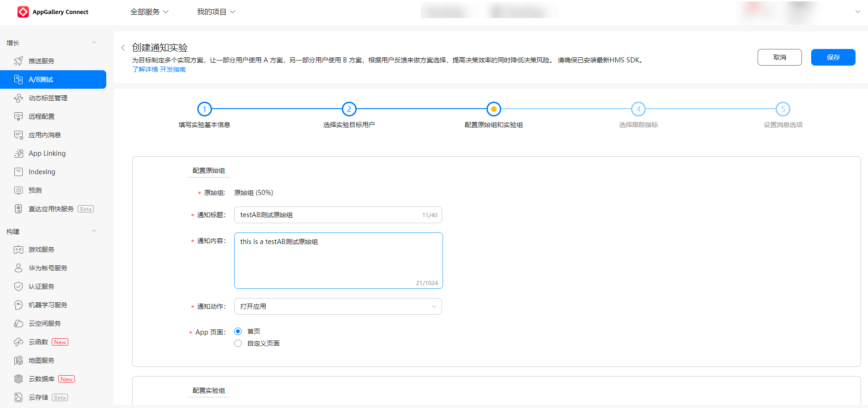Open the cloud database stack icon
Viewport: 868px width, 408px height.
click(x=18, y=379)
